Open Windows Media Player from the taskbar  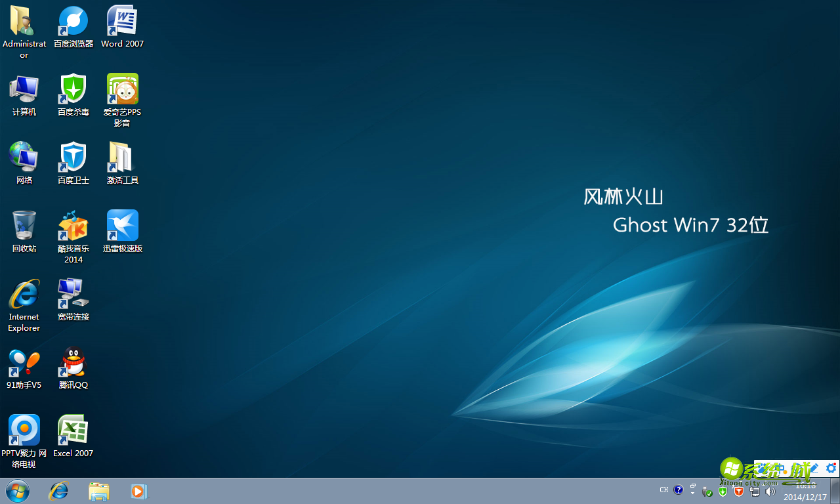pos(138,491)
